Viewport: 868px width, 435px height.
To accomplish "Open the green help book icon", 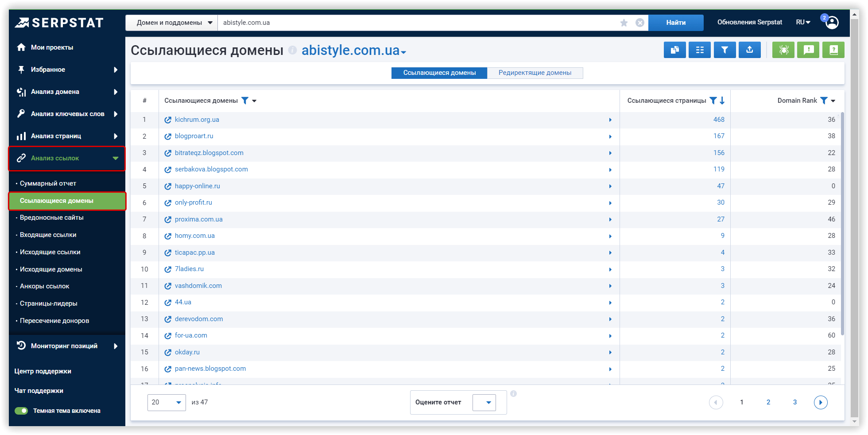I will point(833,50).
